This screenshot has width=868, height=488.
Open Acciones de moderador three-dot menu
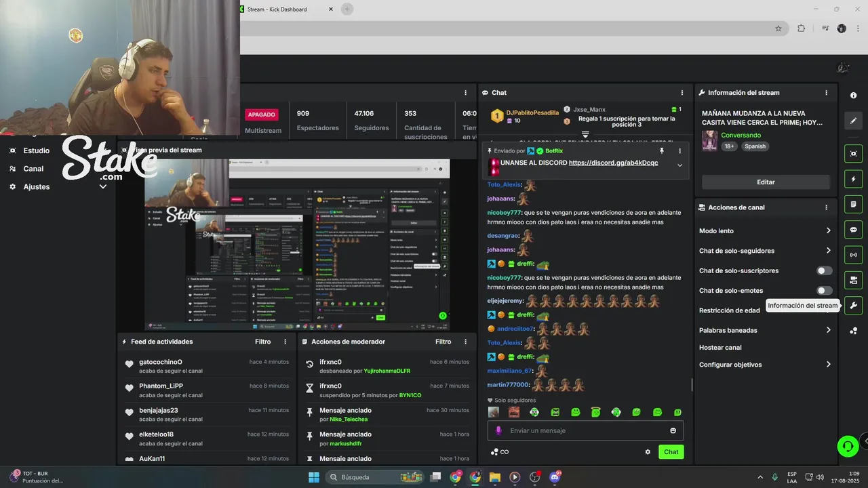click(465, 342)
